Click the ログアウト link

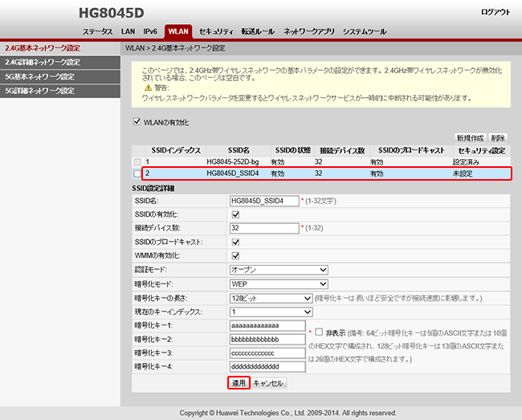tap(495, 12)
